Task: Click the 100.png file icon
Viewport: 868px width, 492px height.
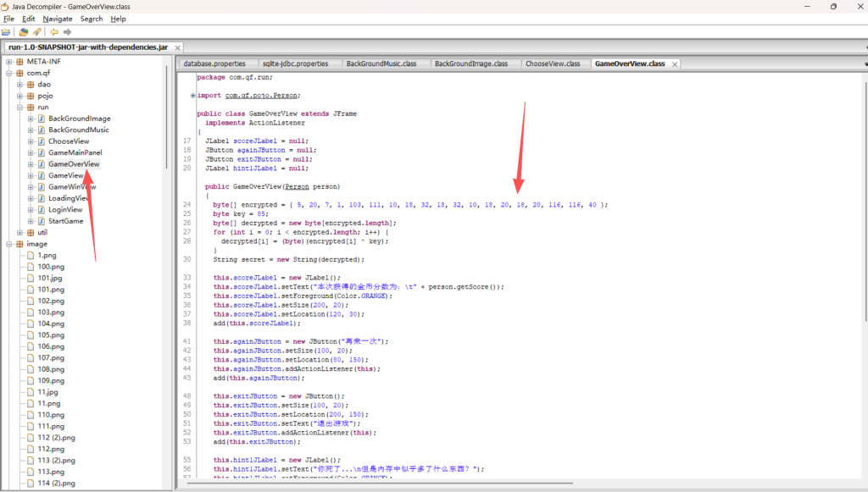Action: coord(31,267)
